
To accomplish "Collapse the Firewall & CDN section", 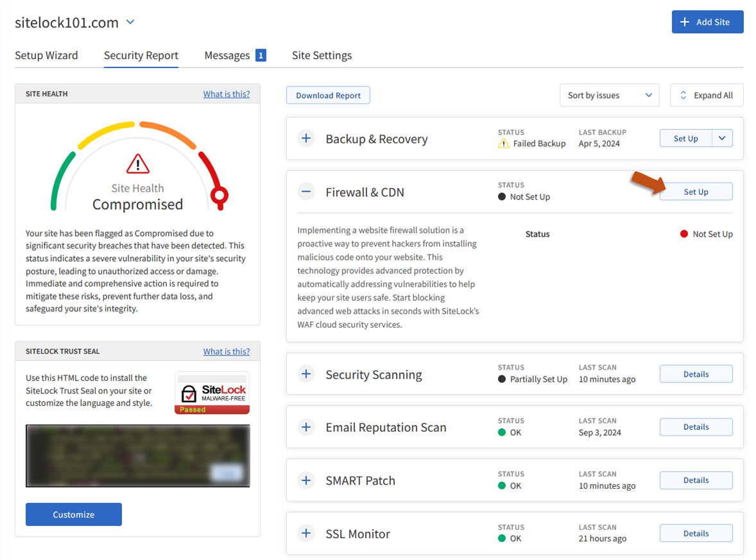I will [x=307, y=192].
